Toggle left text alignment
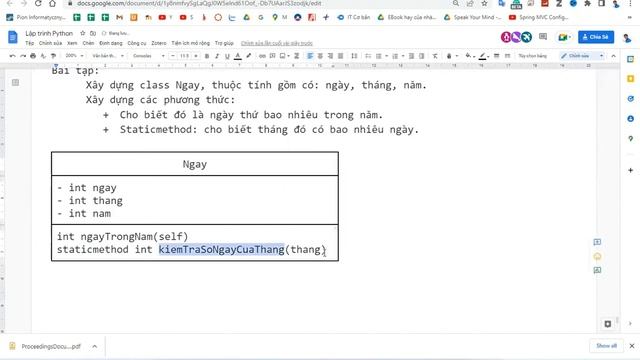 pyautogui.click(x=310, y=56)
